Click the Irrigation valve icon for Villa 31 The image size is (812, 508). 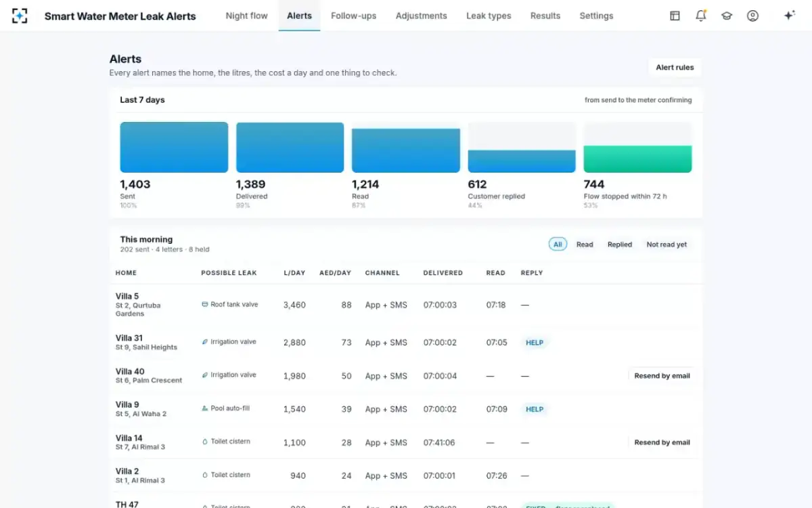pos(205,342)
